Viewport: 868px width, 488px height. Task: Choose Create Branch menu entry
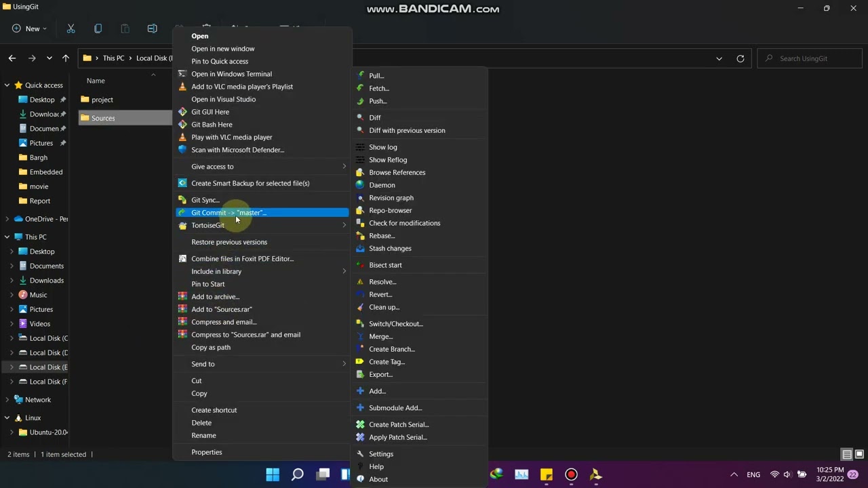[419, 349]
